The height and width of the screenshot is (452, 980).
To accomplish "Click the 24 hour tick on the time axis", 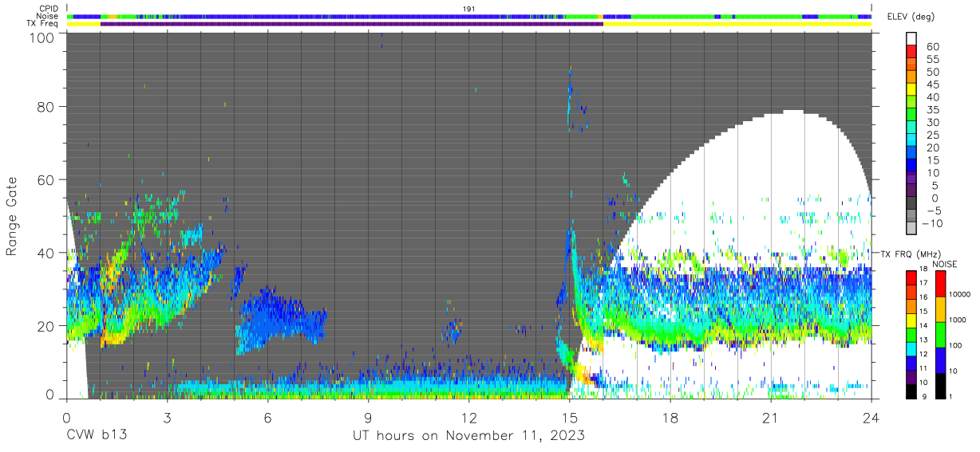I will 871,418.
